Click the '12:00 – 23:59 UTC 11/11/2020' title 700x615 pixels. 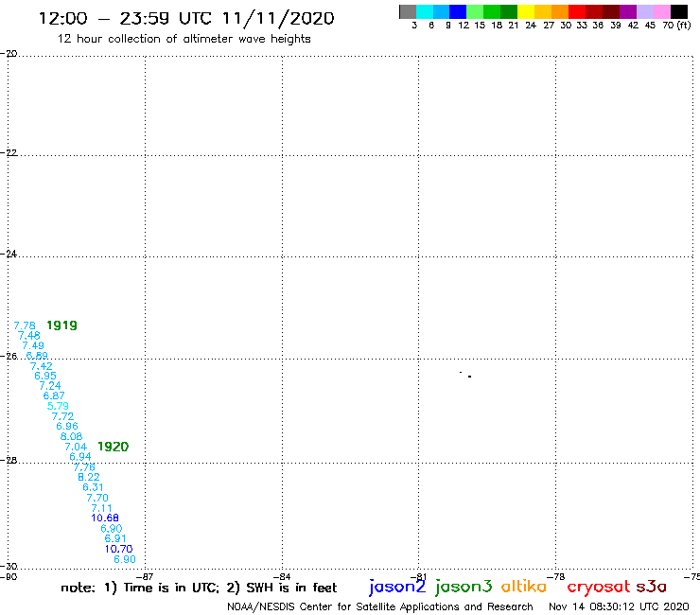[x=186, y=18]
